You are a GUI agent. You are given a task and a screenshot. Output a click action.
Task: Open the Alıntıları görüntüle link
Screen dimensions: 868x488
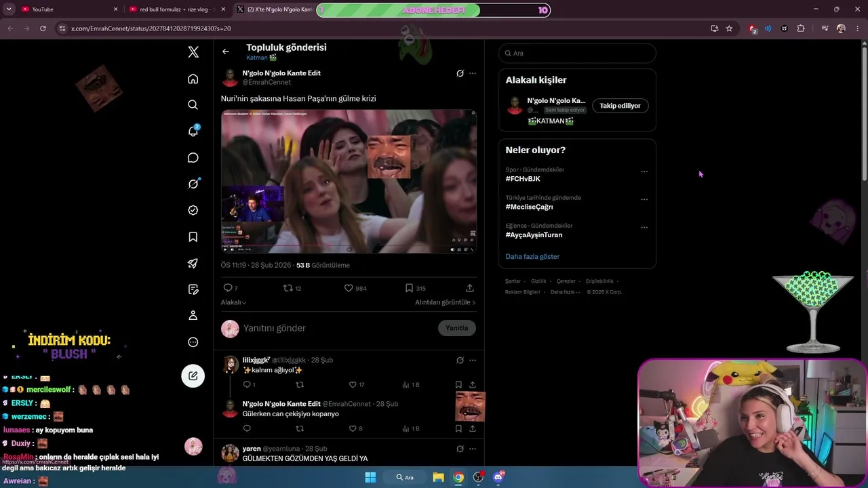(445, 302)
